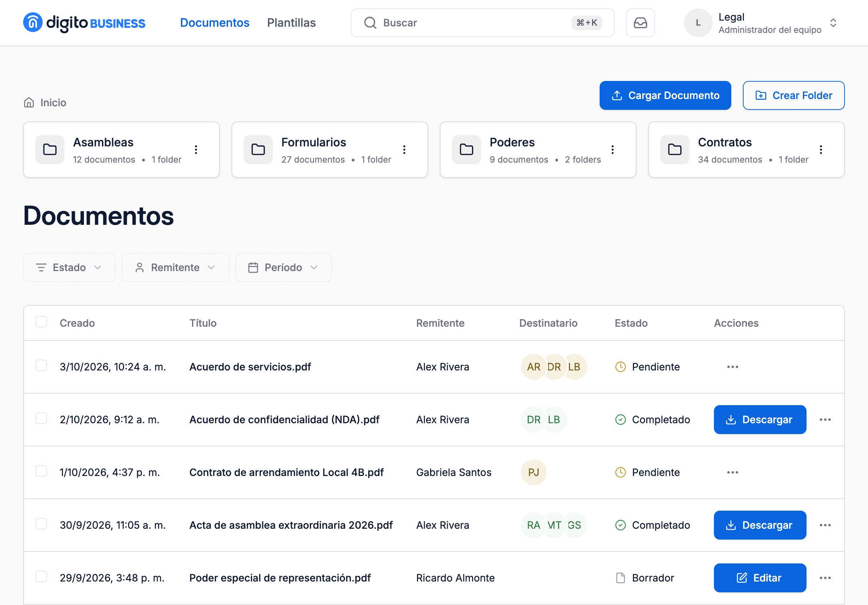The width and height of the screenshot is (868, 605).
Task: Check the Acta de asamblea row checkbox
Action: (41, 524)
